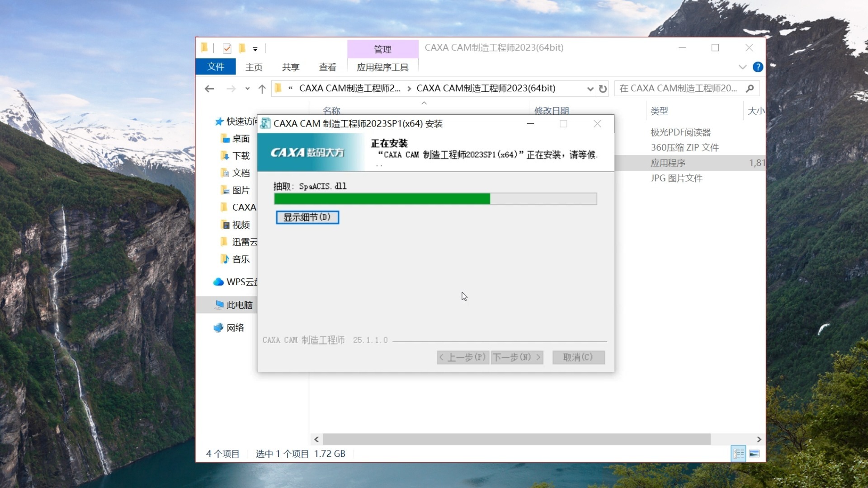Select WPS云 in the navigation pane
Image resolution: width=868 pixels, height=488 pixels.
coord(235,282)
